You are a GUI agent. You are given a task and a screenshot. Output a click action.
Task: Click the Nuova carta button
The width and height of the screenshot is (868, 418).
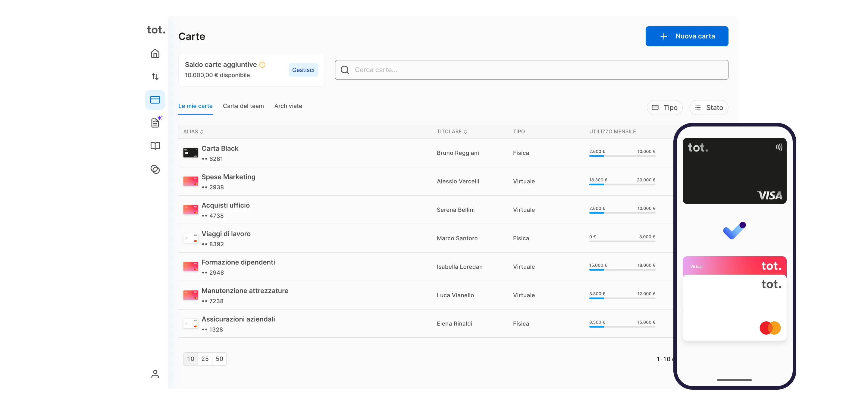click(x=687, y=36)
